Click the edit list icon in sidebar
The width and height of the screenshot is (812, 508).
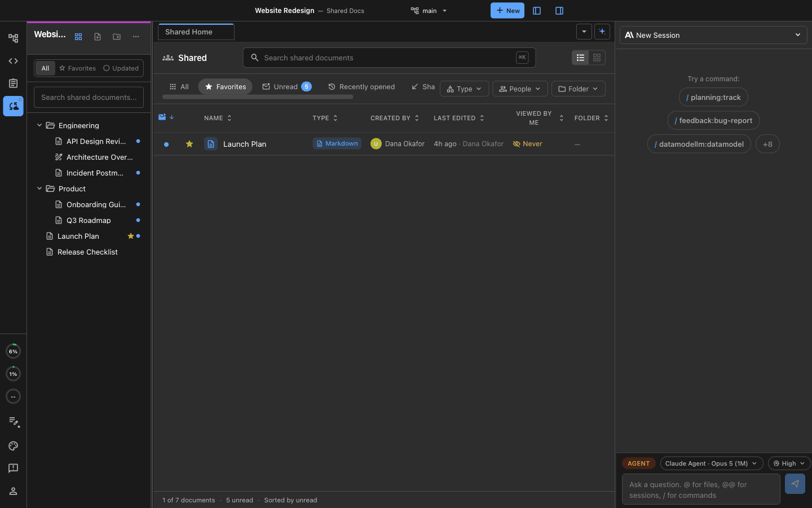[13, 422]
